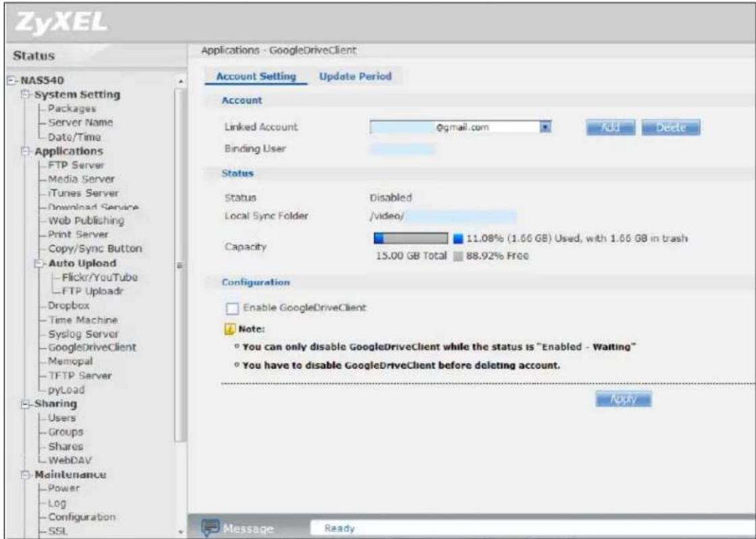Viewport: 756px width, 539px height.
Task: Open the Linked Account dropdown
Action: 545,128
